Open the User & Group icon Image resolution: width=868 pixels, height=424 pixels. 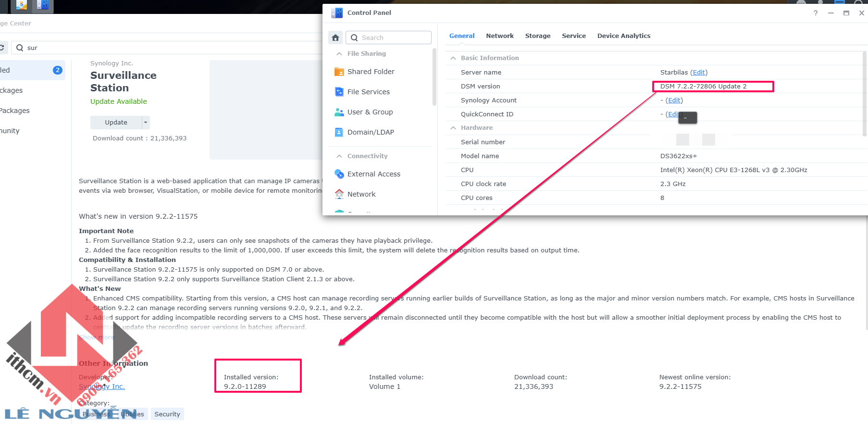339,112
